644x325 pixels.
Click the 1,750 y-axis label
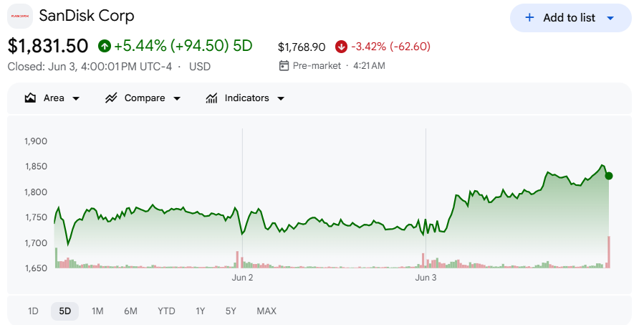[36, 217]
